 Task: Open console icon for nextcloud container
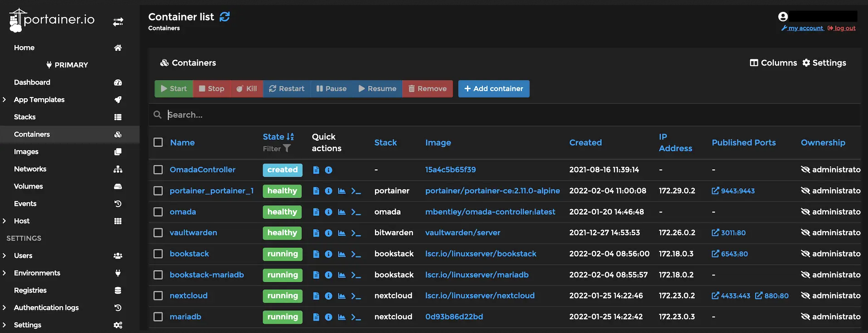(x=356, y=296)
